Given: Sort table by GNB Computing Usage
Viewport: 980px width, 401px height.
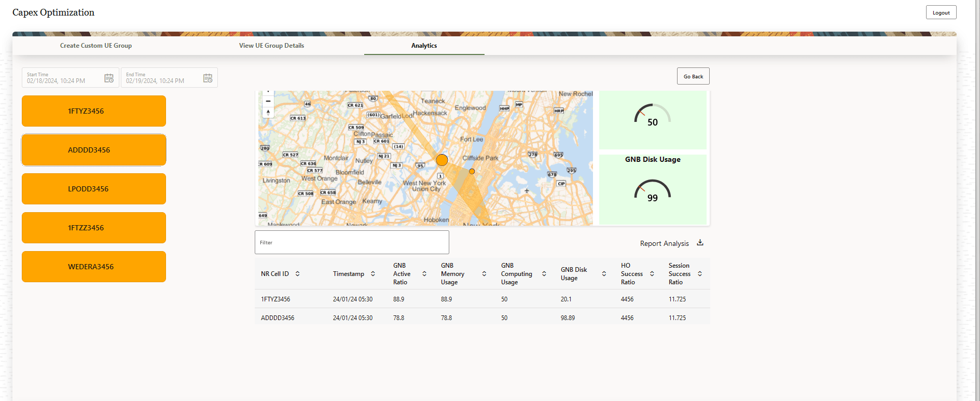Looking at the screenshot, I should (x=544, y=274).
